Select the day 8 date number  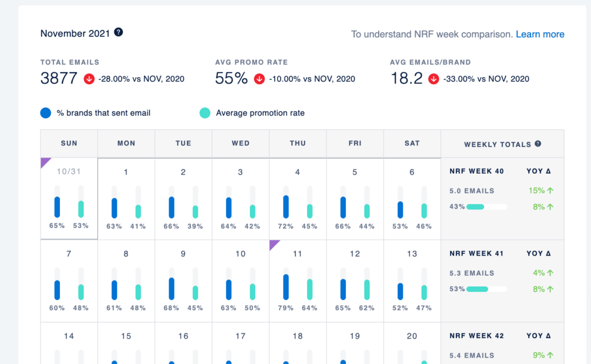126,254
